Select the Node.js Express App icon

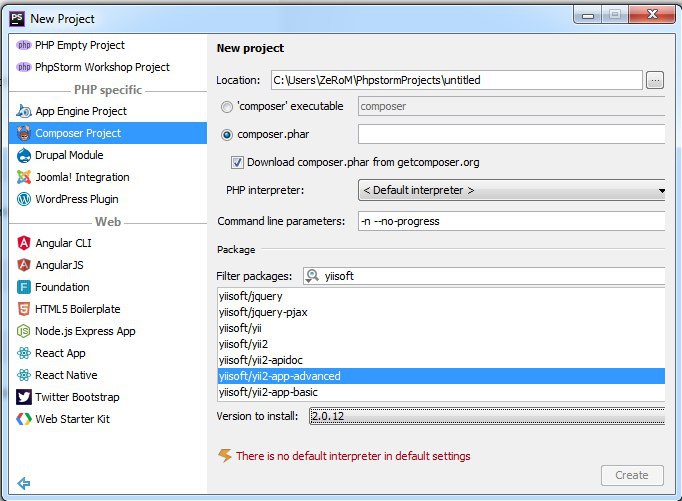point(24,331)
